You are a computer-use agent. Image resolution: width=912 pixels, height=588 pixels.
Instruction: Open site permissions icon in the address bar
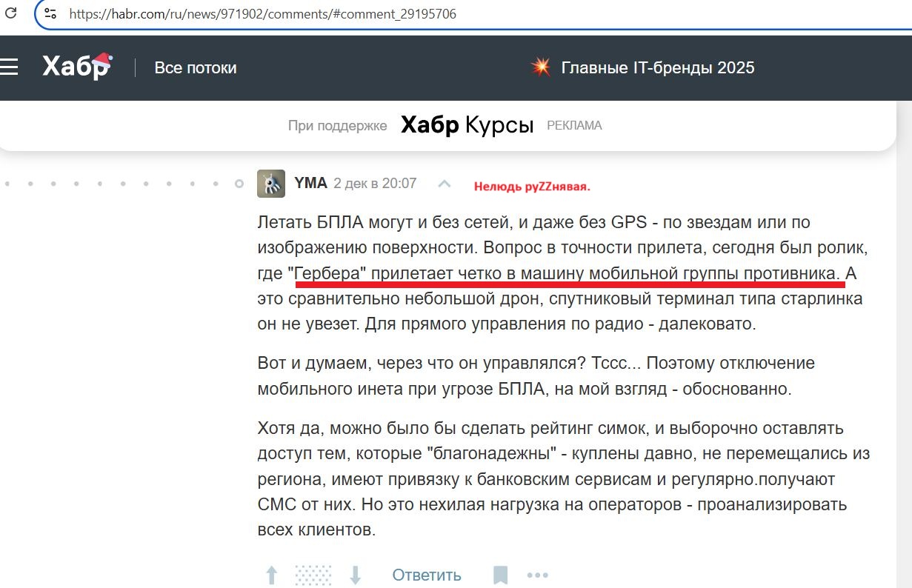(48, 13)
